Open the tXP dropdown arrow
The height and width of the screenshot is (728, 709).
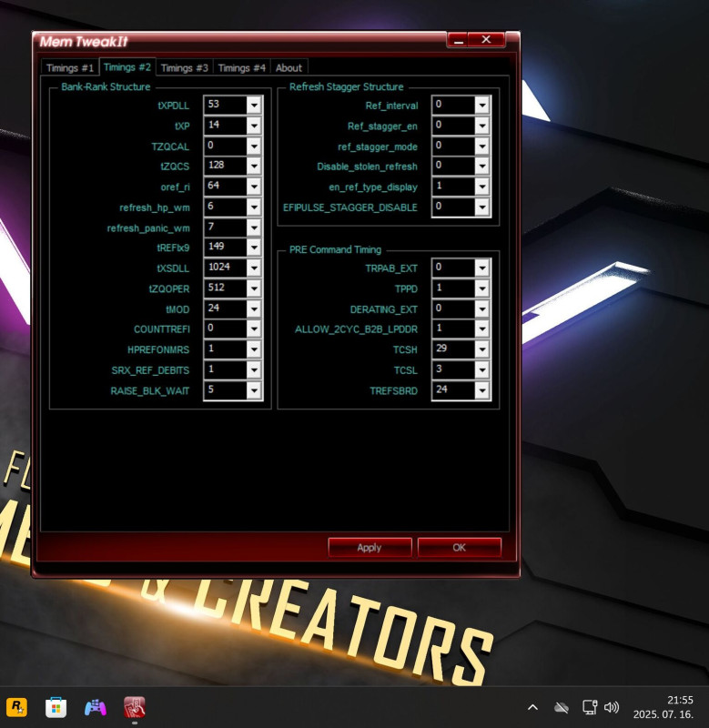click(x=254, y=126)
